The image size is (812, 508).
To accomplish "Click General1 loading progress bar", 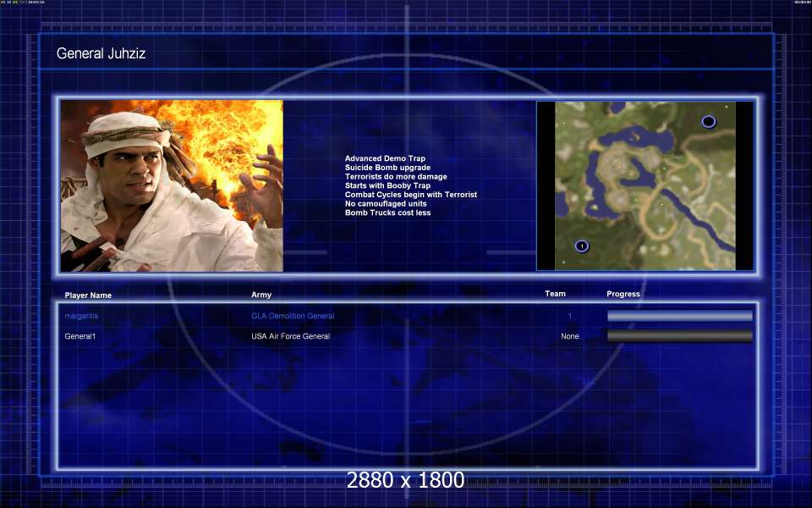I will 680,336.
